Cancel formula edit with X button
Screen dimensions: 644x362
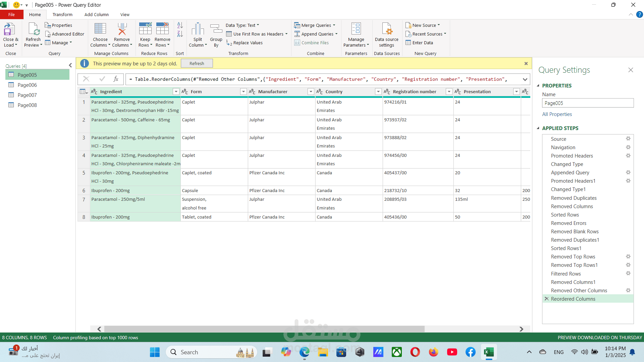86,79
